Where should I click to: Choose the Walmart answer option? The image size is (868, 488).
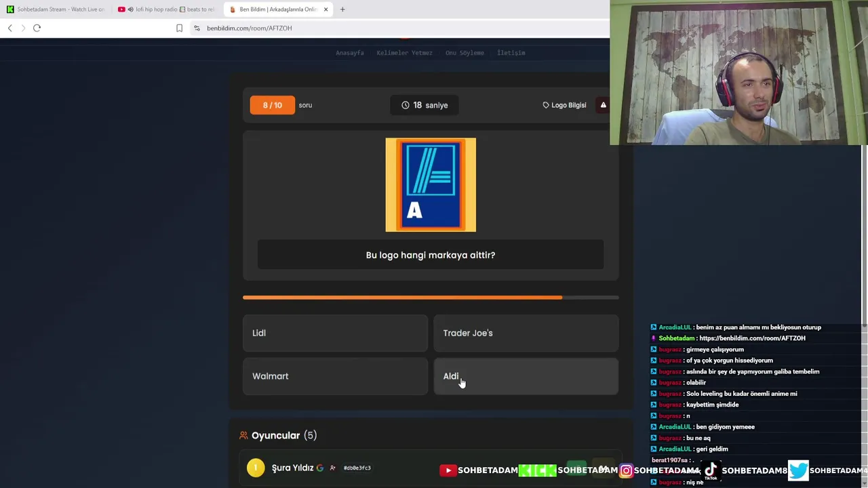[335, 376]
